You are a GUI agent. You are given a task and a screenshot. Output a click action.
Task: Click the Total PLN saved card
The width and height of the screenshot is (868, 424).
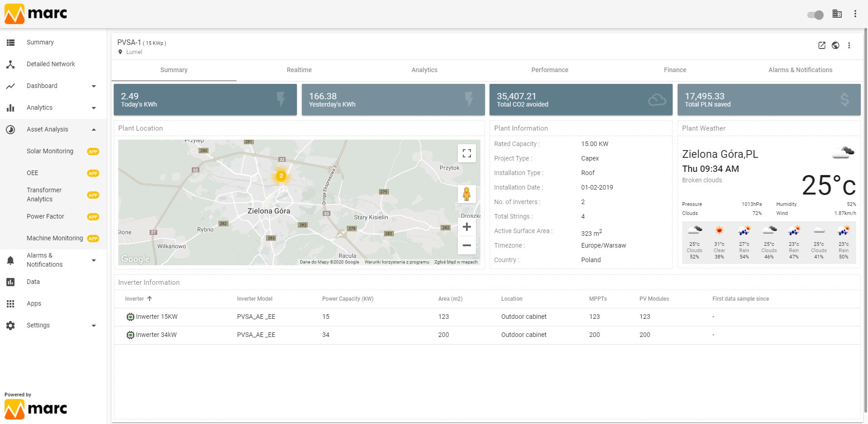[769, 100]
